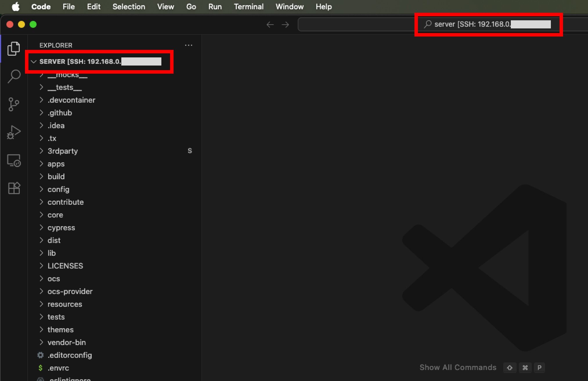
Task: Open the Extensions view icon
Action: point(14,188)
